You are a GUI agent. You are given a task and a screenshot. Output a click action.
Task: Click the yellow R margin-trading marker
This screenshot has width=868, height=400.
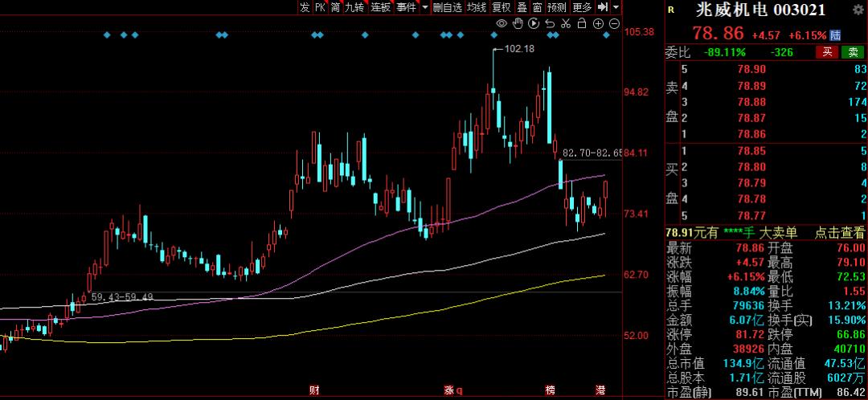click(x=671, y=10)
